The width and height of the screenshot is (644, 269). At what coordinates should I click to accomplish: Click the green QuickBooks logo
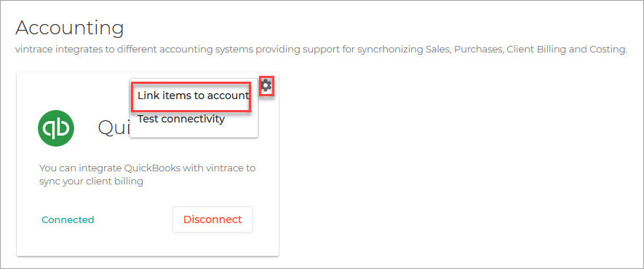point(56,128)
